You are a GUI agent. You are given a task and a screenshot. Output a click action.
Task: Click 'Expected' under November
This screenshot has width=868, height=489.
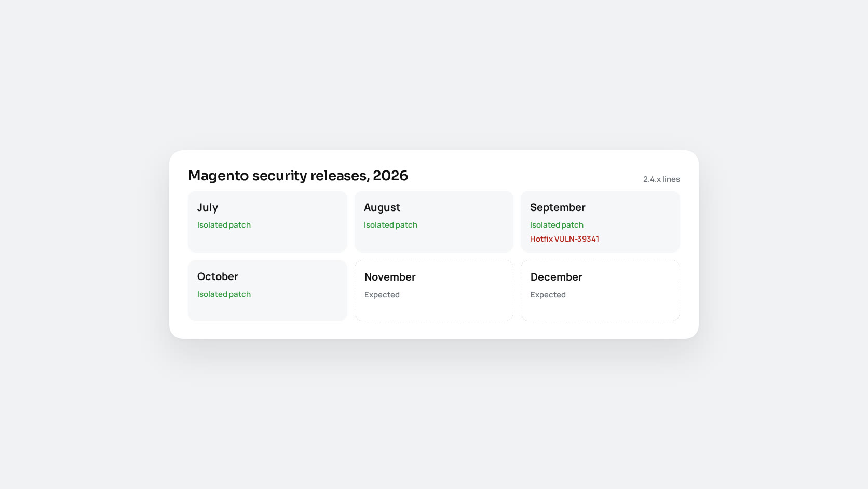(x=382, y=295)
